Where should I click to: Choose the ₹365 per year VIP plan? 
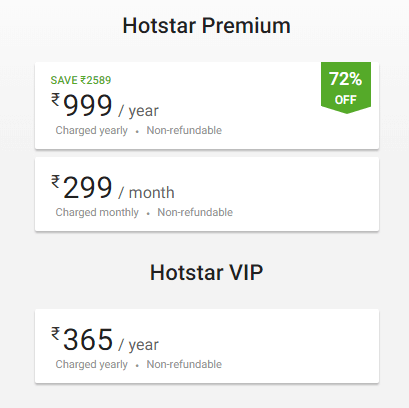pos(207,346)
